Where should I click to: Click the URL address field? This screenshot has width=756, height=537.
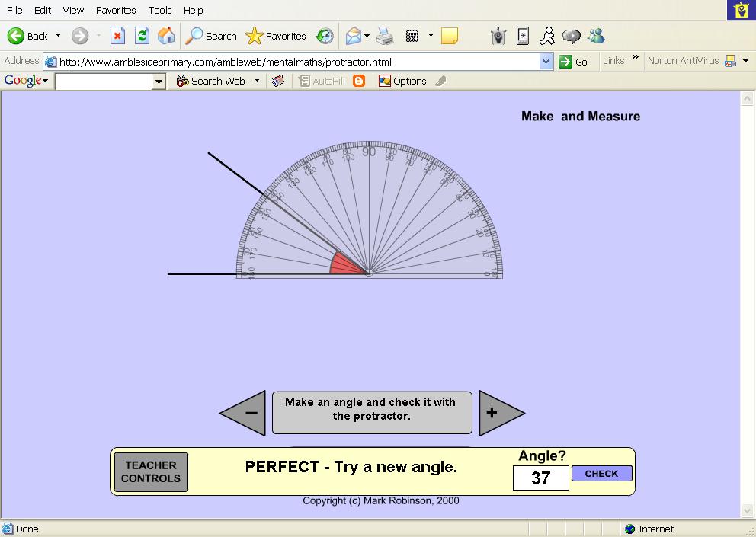(299, 62)
